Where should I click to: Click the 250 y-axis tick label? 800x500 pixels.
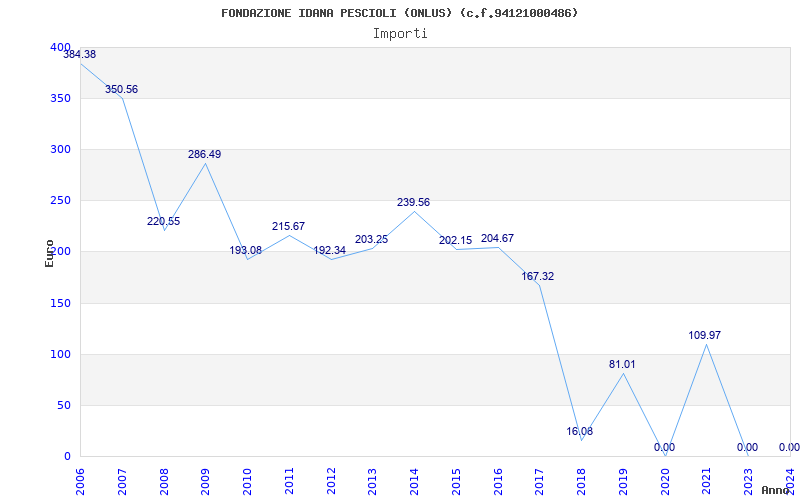(60, 201)
